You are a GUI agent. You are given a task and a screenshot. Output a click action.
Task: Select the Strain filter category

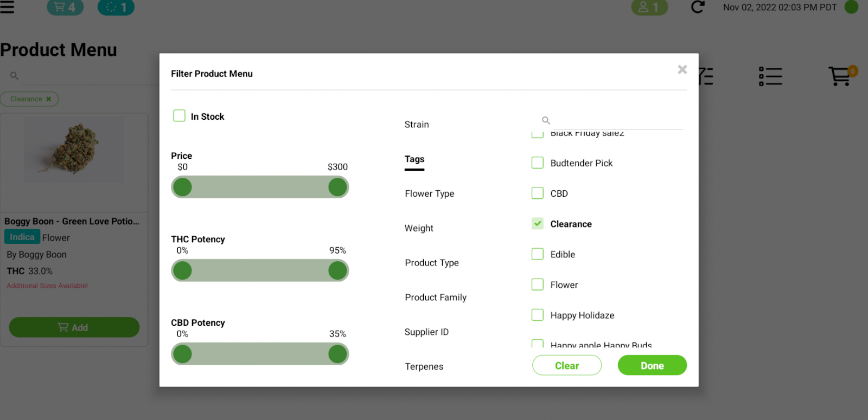click(417, 125)
